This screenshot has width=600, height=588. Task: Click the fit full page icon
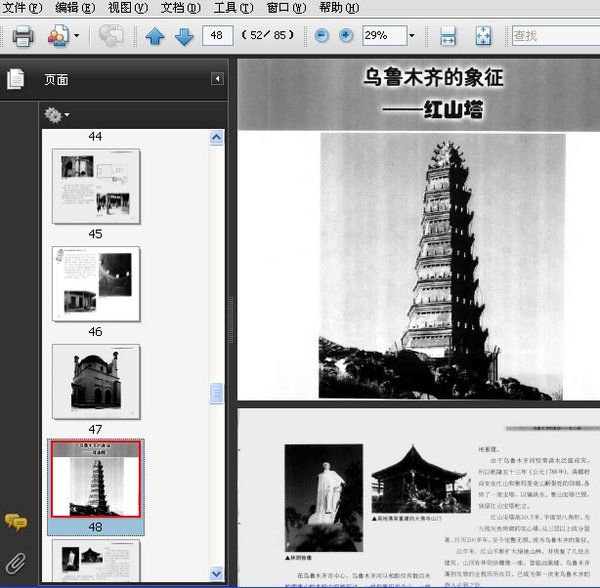pos(483,36)
